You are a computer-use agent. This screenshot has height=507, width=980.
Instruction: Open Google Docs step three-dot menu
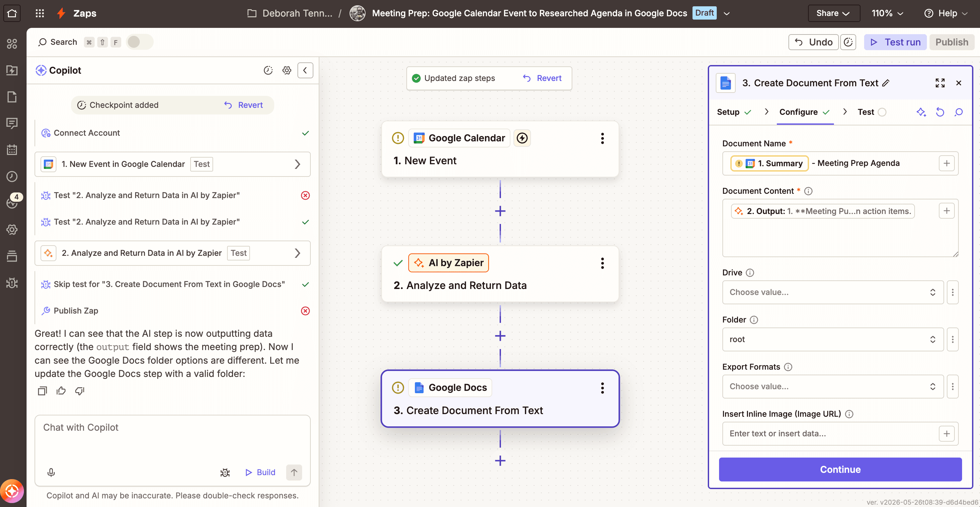602,388
